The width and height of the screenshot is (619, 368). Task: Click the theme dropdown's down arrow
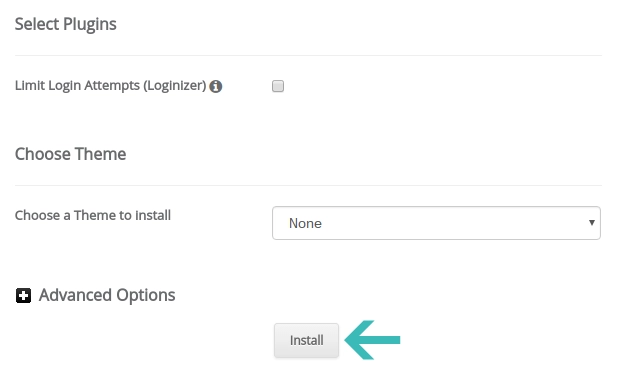click(591, 223)
